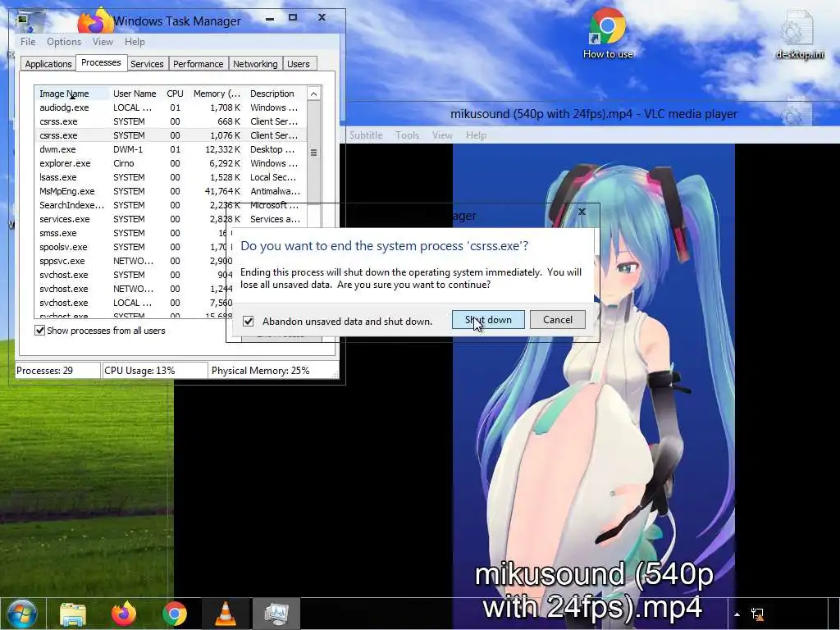Click the process list scrollbar thumb

coord(314,153)
